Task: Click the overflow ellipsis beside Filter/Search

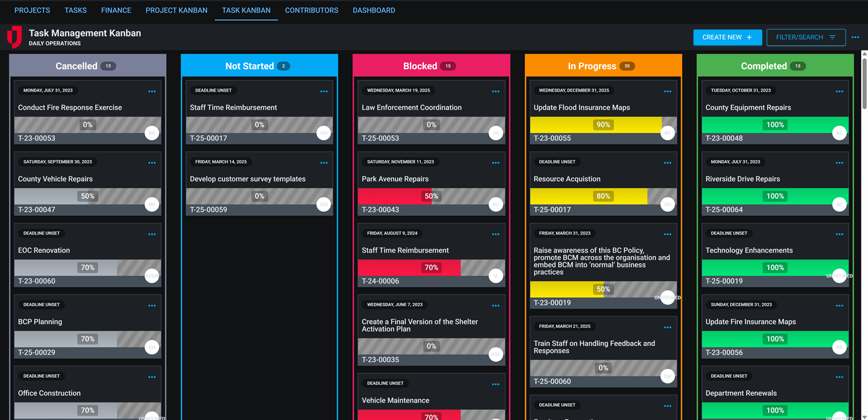Action: pyautogui.click(x=855, y=37)
